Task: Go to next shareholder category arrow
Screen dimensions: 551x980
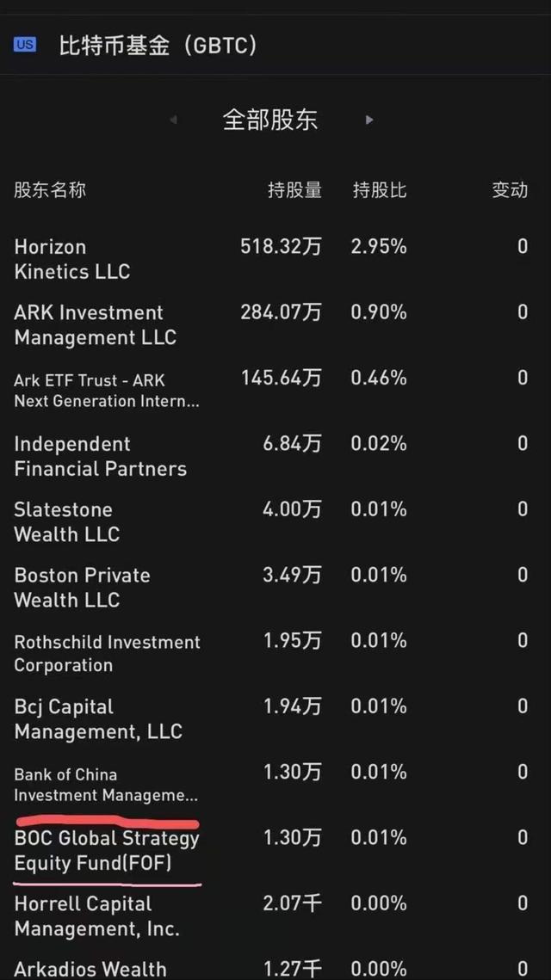Action: click(369, 120)
